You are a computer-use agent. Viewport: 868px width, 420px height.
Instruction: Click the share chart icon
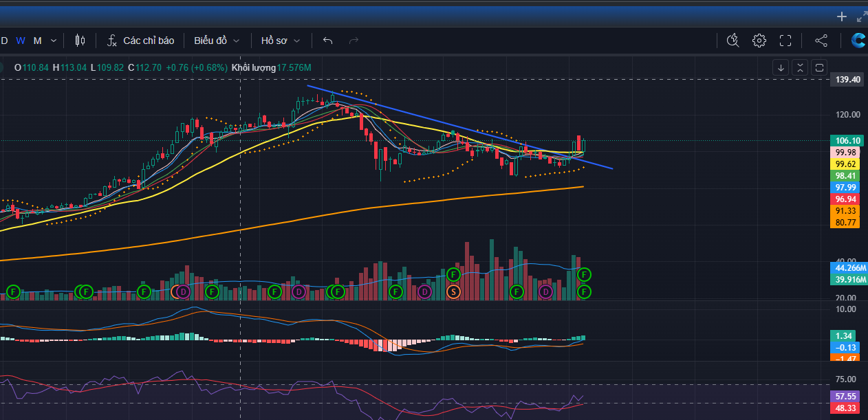point(821,41)
